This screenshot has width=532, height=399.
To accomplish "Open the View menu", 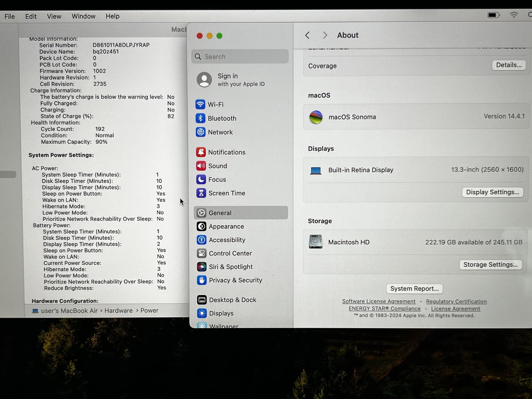I will [x=54, y=17].
